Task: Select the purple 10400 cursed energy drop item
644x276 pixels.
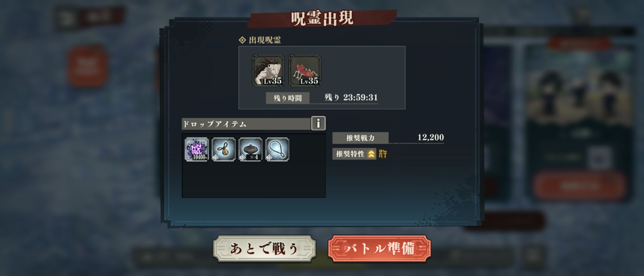Action: click(x=197, y=149)
